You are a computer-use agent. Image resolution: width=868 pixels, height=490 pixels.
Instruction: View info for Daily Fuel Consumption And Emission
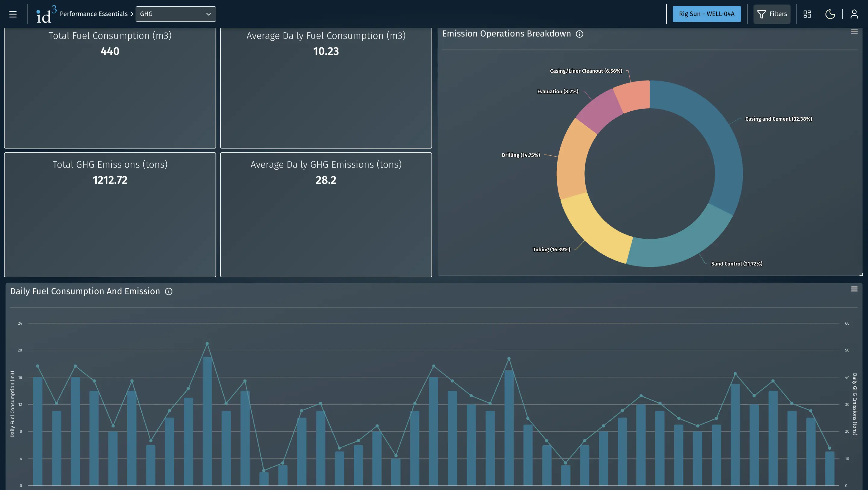[x=168, y=291]
